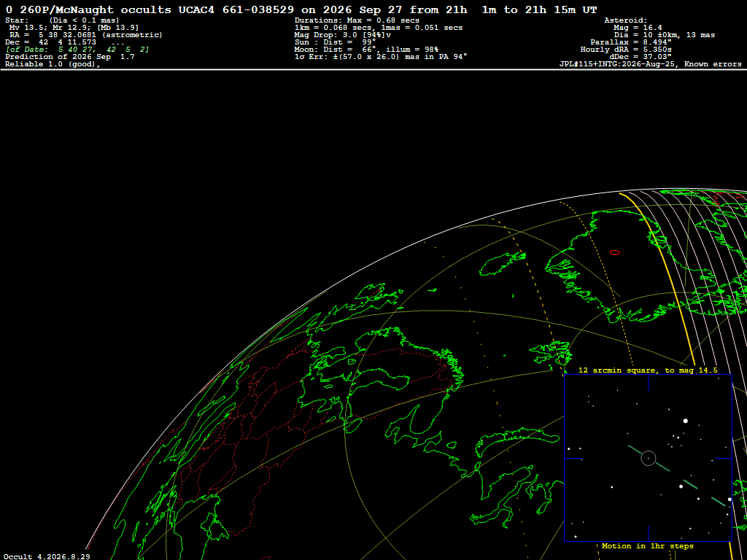
Task: Click the '12 arcmin square, to mag 14.5' label
Action: coord(648,370)
